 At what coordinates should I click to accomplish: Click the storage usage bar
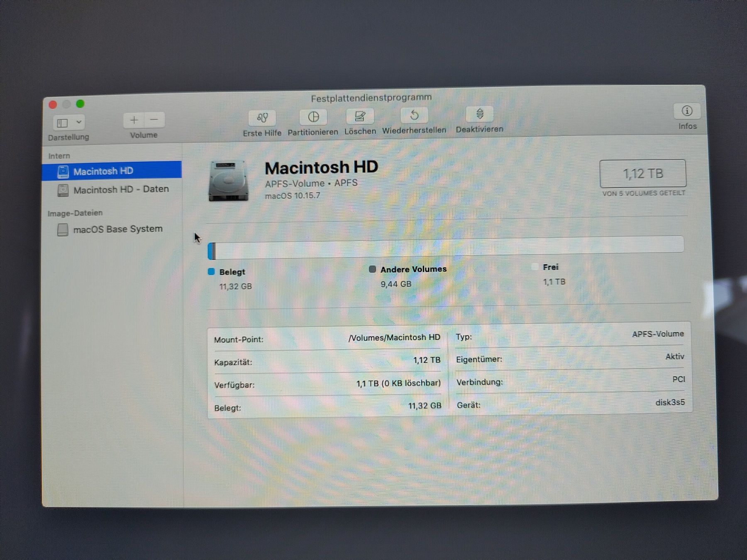446,248
